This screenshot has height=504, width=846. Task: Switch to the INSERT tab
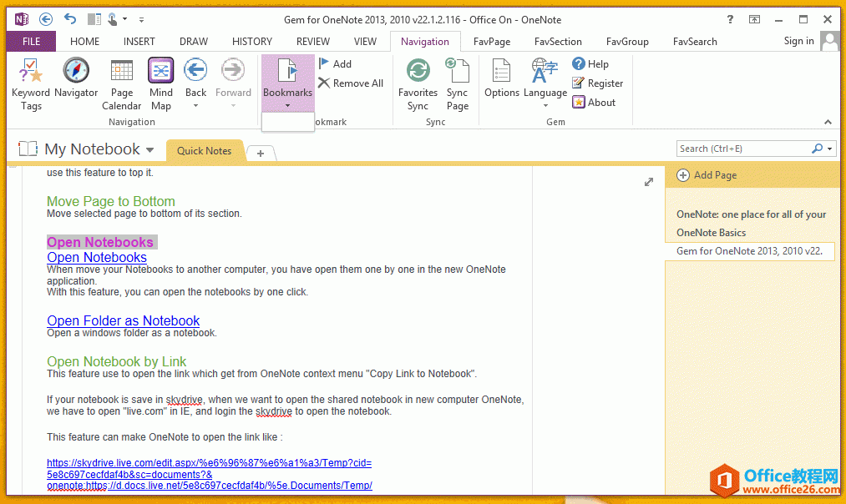click(x=139, y=42)
